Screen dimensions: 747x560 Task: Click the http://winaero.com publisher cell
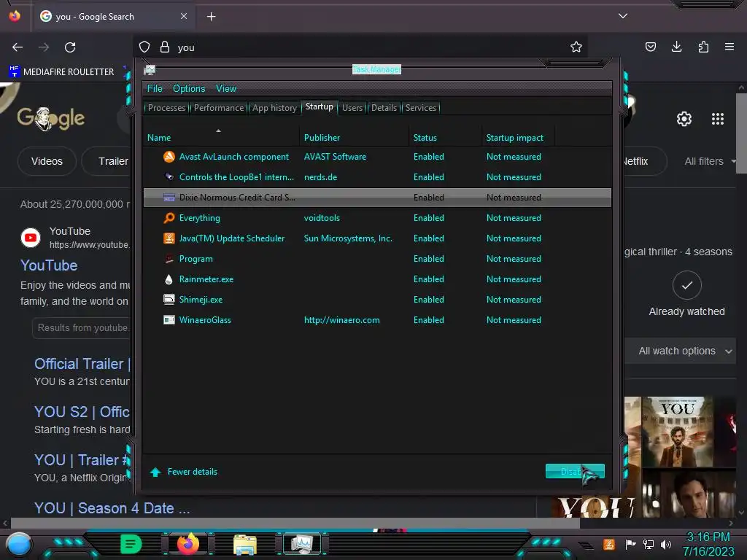pos(342,320)
